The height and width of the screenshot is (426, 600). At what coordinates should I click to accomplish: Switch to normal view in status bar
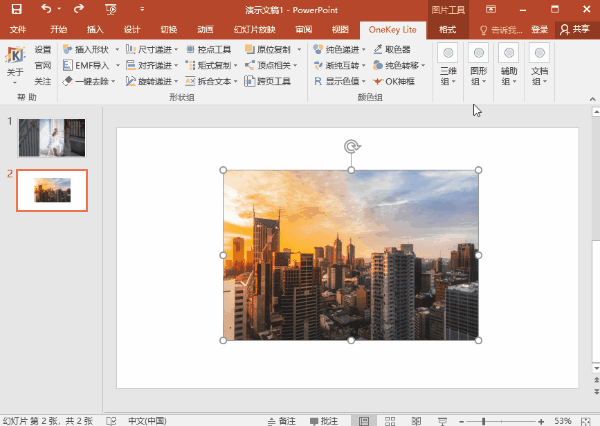[364, 420]
